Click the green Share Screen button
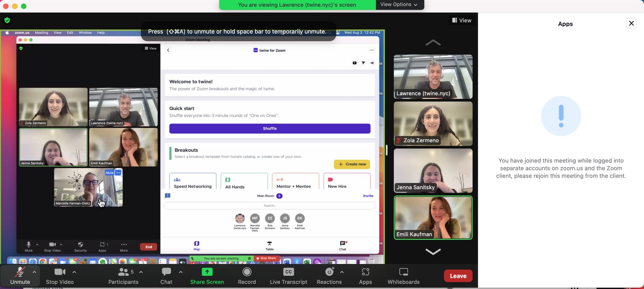Image resolution: width=644 pixels, height=289 pixels. click(207, 276)
